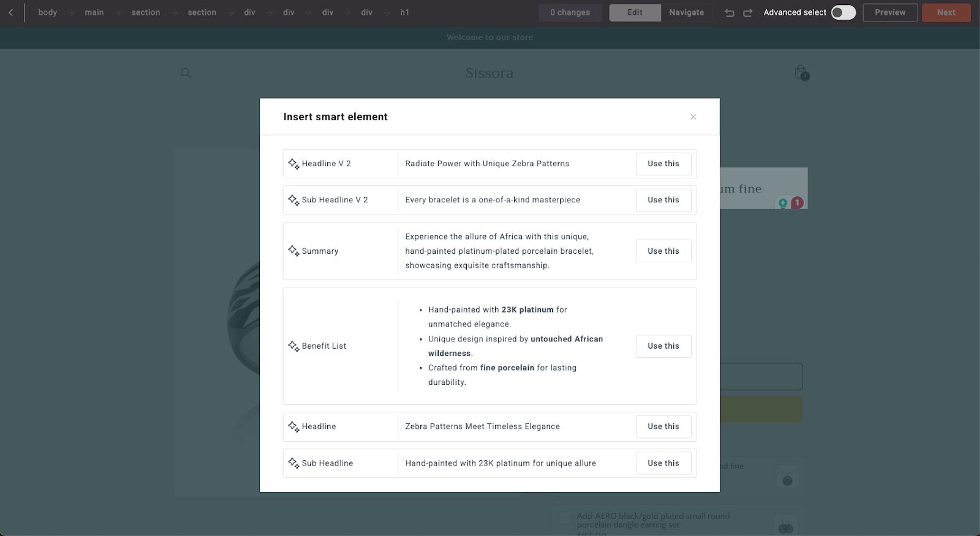
Task: Click the shopping bag icon top right
Action: (800, 73)
